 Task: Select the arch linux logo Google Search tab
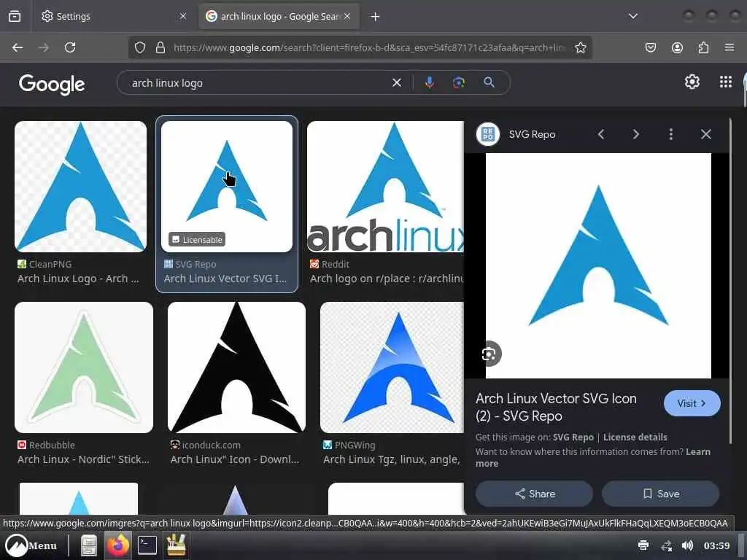279,16
